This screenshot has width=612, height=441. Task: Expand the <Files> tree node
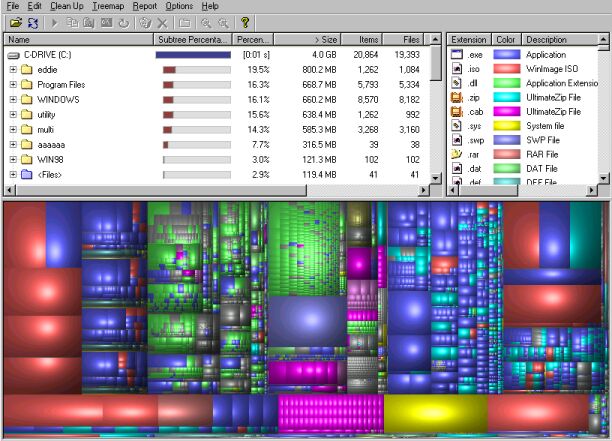click(13, 174)
